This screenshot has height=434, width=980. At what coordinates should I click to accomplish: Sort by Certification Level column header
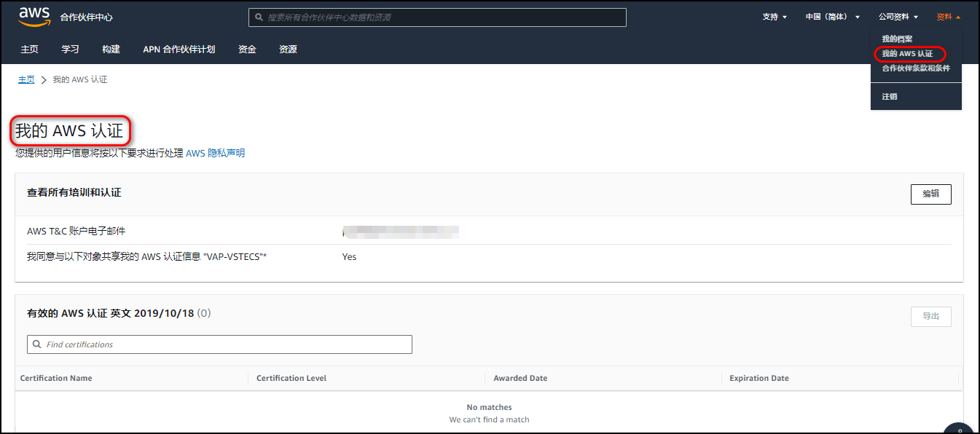click(291, 378)
